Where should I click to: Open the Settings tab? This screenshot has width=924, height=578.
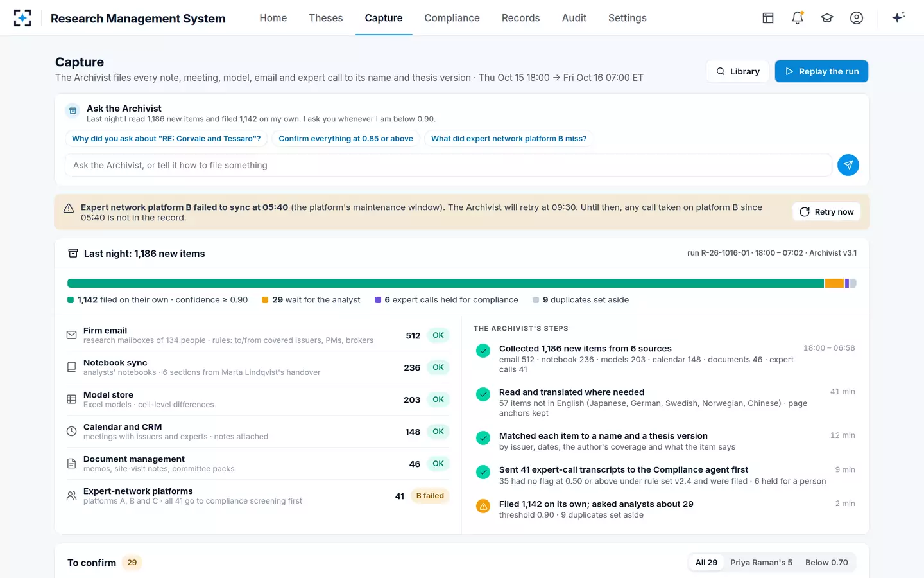pos(628,18)
